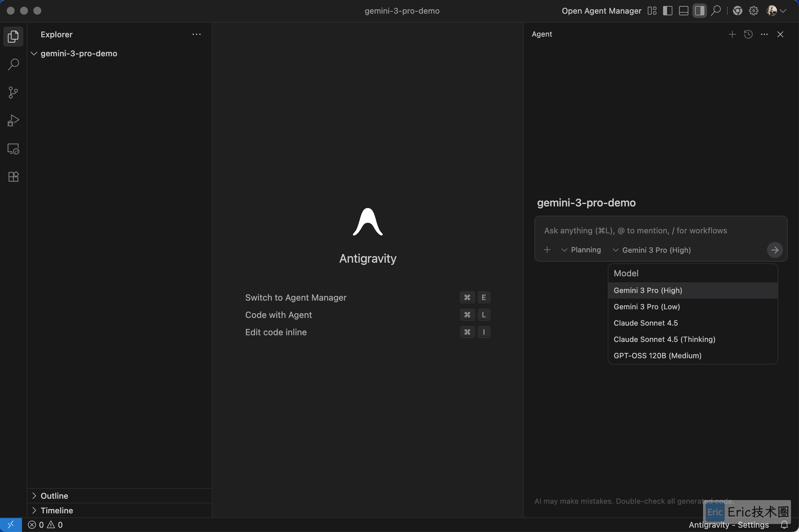Viewport: 799px width, 532px height.
Task: Open the Planning mode dropdown
Action: tap(581, 250)
